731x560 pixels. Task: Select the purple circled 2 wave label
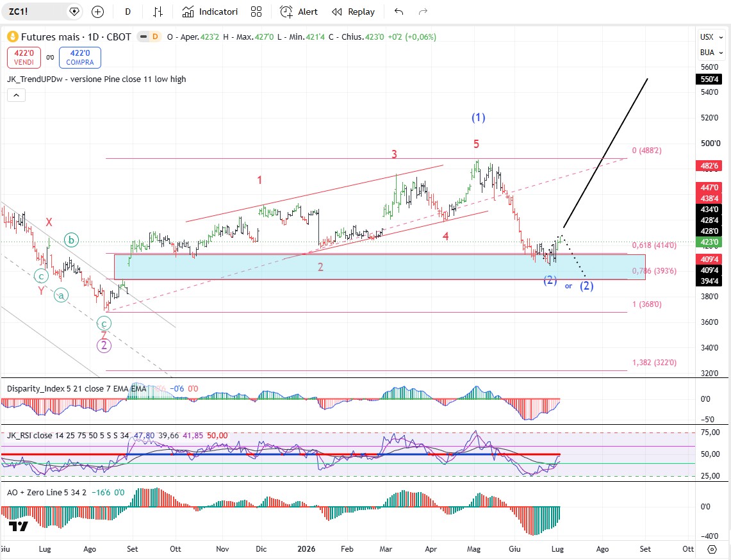point(104,345)
